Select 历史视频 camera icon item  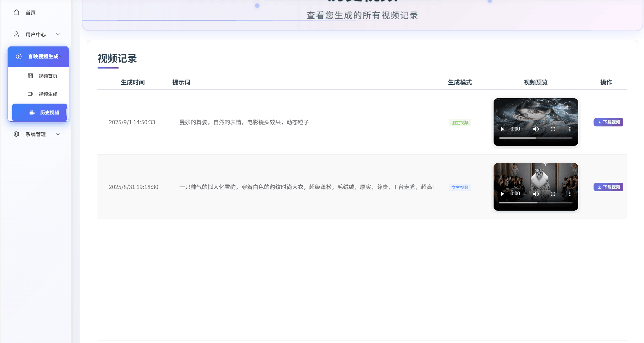tap(32, 112)
